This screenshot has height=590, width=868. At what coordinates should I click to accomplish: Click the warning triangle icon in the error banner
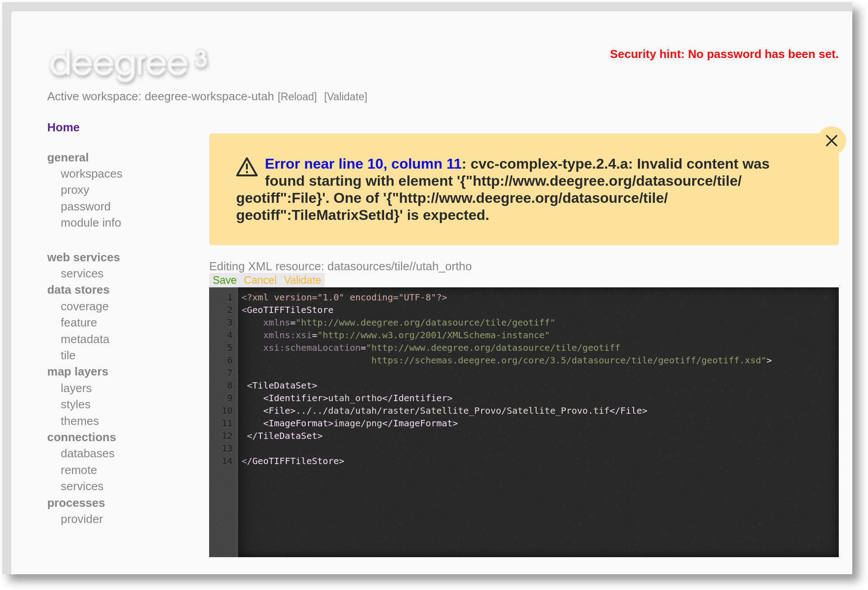pos(246,168)
